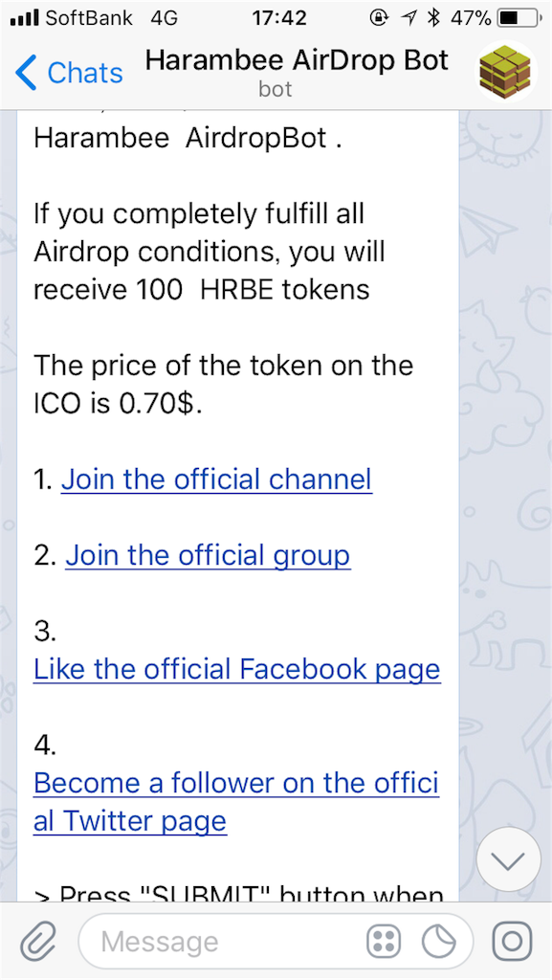Screen dimensions: 552x980
Task: Open the sticker panel icon
Action: [x=439, y=942]
